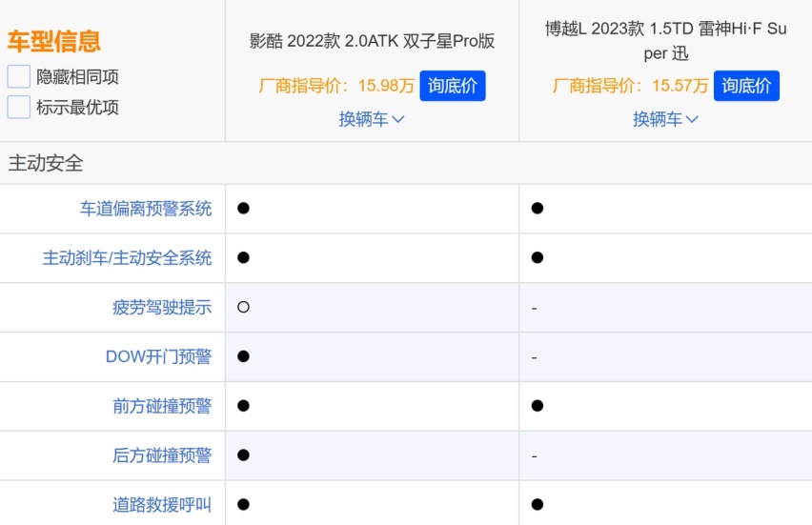Open 换辆车 dropdown under 博越L

[665, 119]
